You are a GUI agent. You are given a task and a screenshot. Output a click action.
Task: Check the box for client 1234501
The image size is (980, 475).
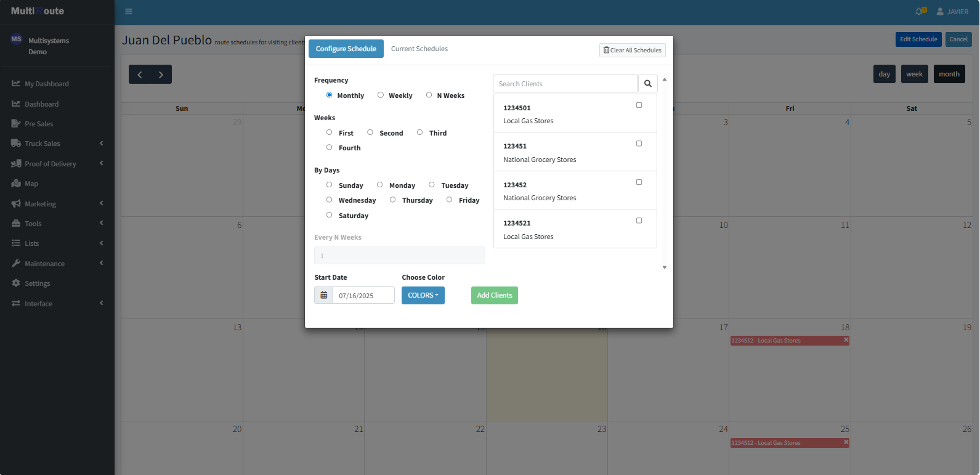(x=639, y=105)
